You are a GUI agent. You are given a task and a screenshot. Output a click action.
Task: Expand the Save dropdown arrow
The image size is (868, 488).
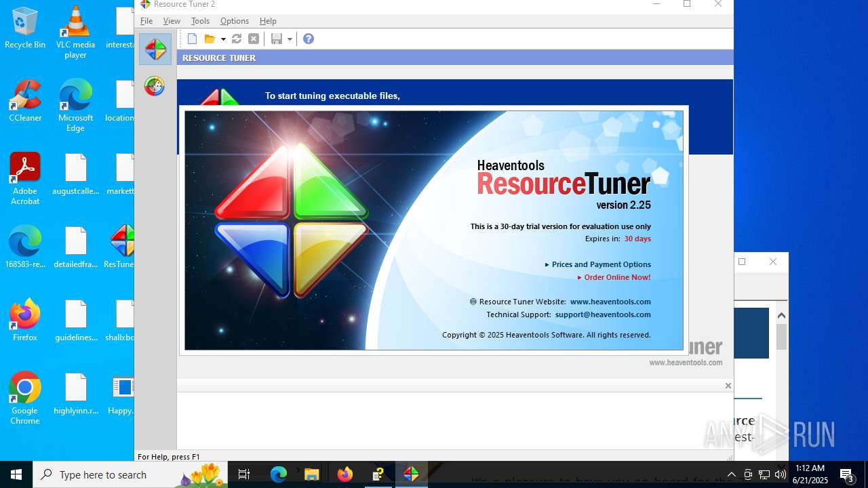pos(290,39)
